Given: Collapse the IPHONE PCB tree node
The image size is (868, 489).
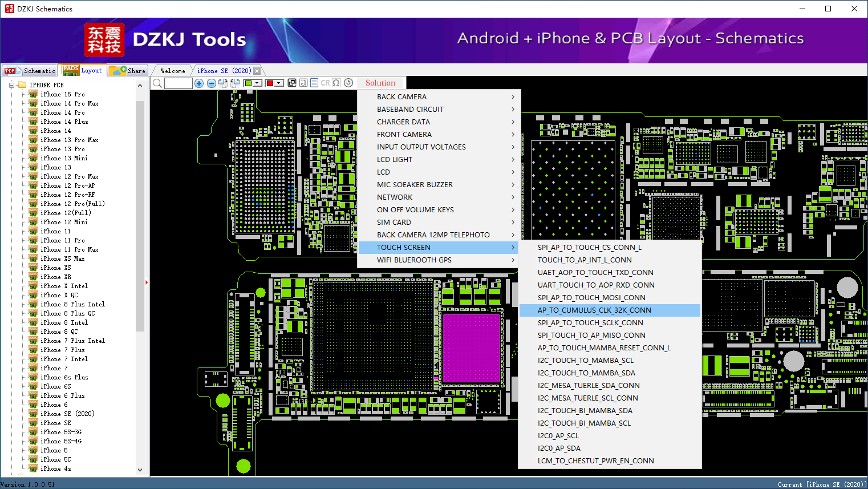Looking at the screenshot, I should [11, 85].
